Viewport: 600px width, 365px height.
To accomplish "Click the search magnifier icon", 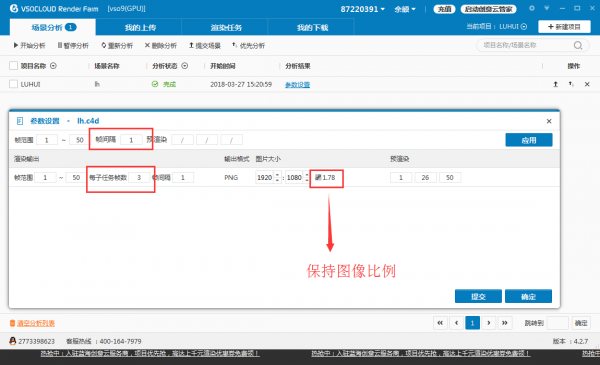I will tap(578, 46).
